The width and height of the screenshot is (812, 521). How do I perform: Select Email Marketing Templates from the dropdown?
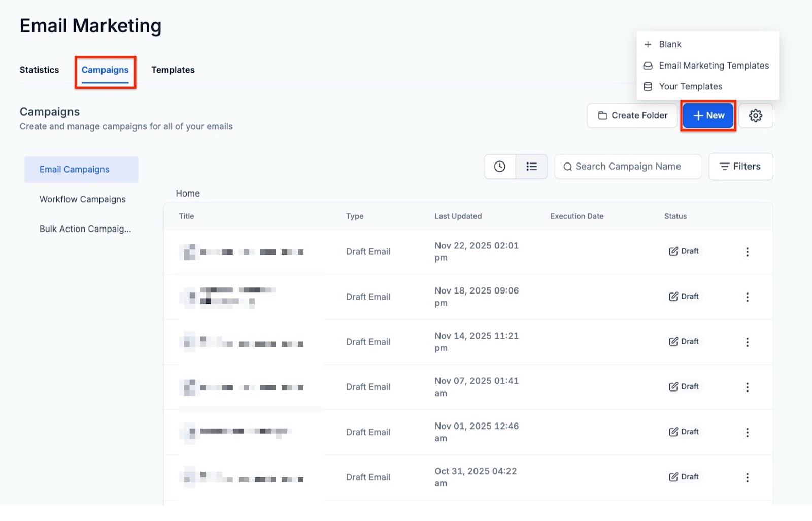pyautogui.click(x=713, y=66)
